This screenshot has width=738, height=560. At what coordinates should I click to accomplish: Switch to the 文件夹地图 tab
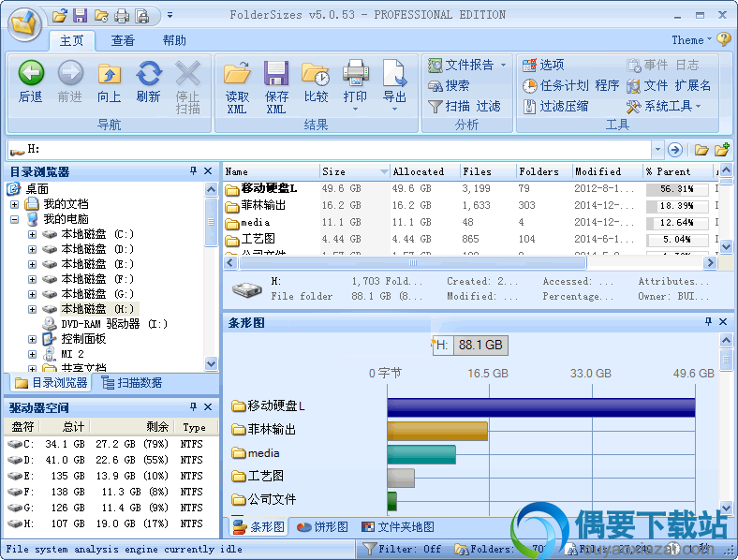pos(398,526)
